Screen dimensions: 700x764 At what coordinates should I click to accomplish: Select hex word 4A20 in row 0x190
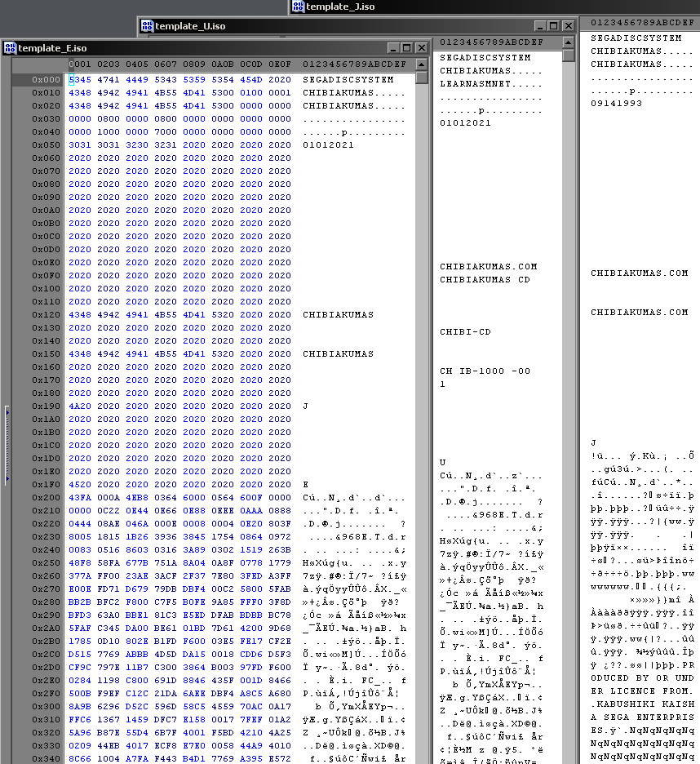point(80,406)
